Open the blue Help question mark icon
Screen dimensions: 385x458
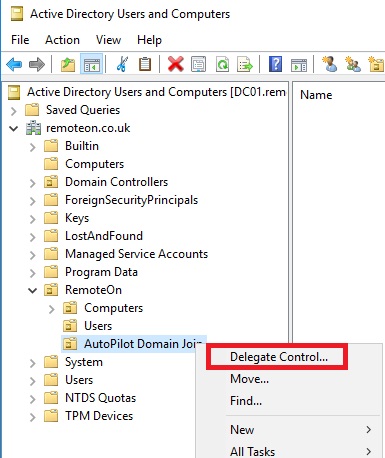point(276,64)
